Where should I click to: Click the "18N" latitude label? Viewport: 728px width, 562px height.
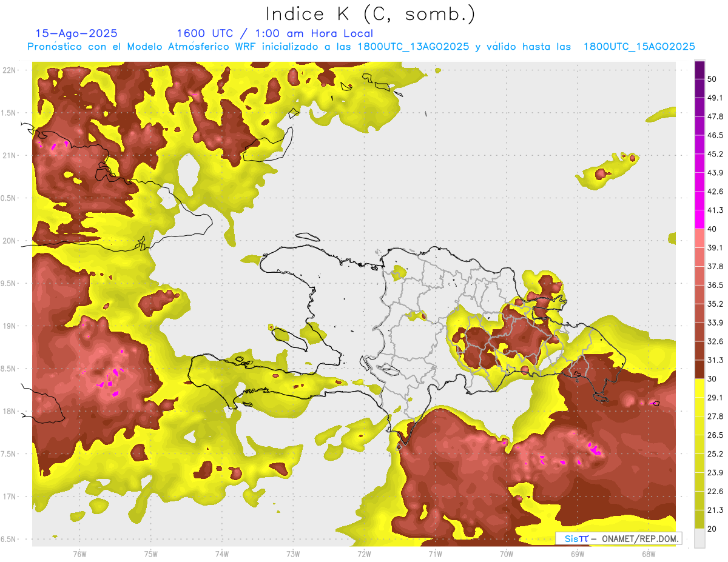[x=9, y=412]
